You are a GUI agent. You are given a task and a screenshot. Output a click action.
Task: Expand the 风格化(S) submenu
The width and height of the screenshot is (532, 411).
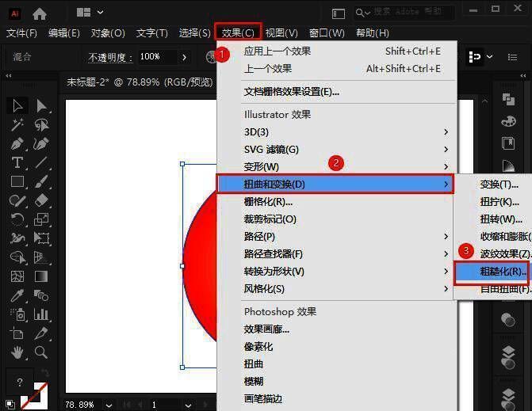click(x=346, y=289)
